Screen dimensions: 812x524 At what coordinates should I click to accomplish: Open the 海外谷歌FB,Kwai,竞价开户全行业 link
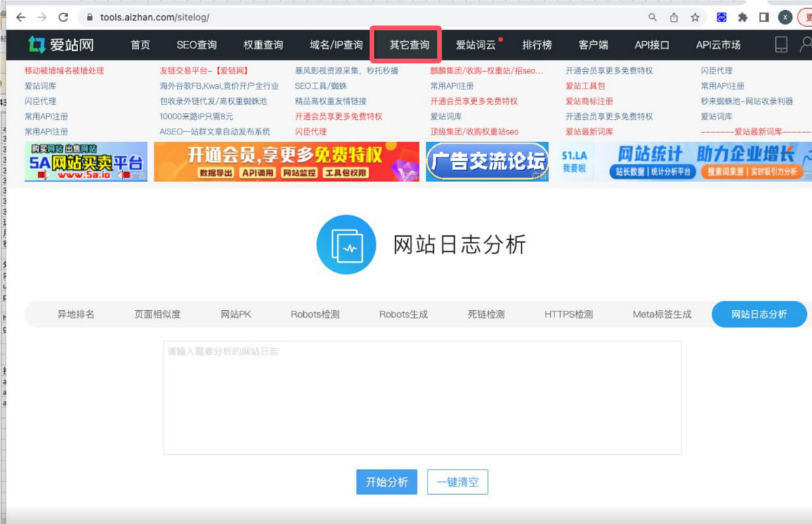click(219, 86)
